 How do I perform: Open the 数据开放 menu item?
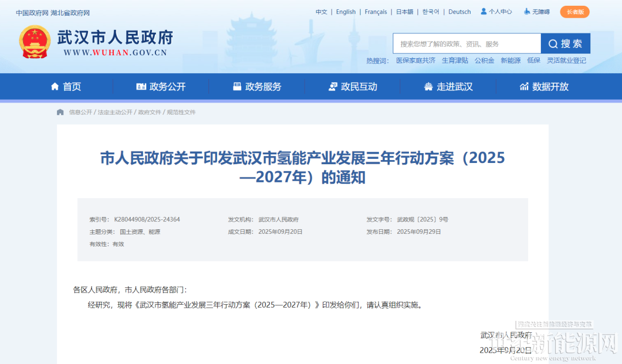click(550, 86)
